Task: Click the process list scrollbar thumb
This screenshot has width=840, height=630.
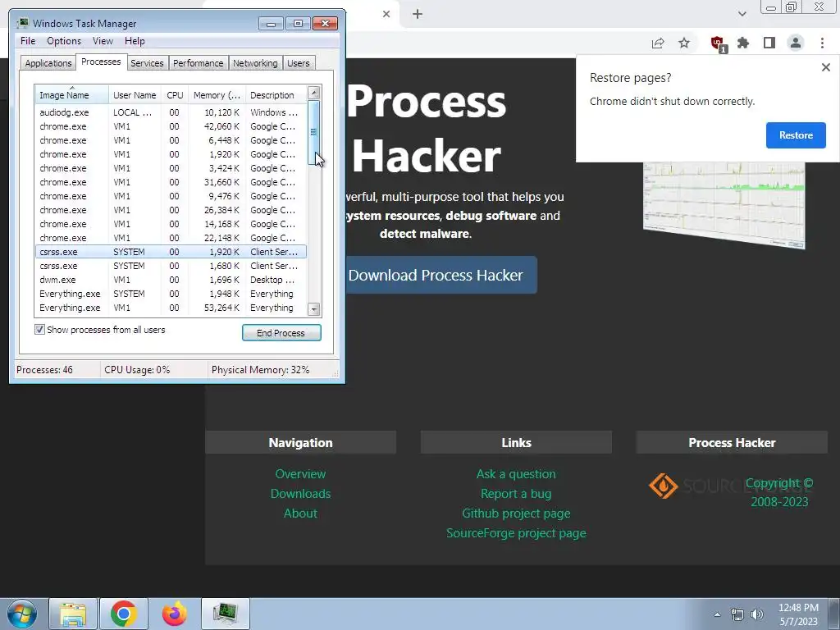Action: [x=314, y=132]
